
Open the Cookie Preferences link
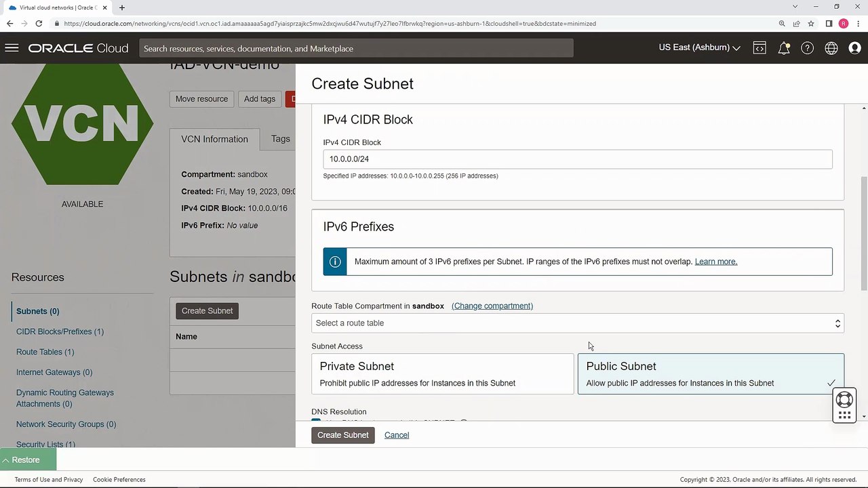tap(119, 479)
